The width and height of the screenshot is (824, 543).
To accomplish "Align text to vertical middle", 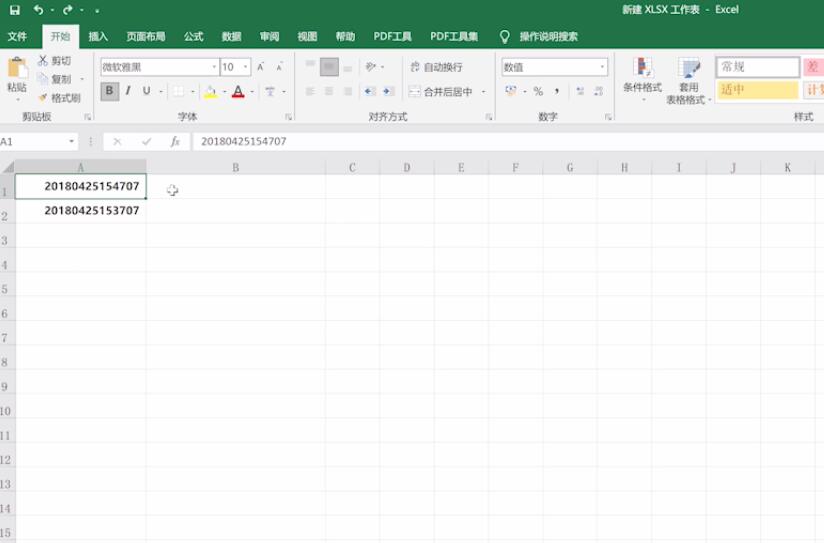I will 329,66.
